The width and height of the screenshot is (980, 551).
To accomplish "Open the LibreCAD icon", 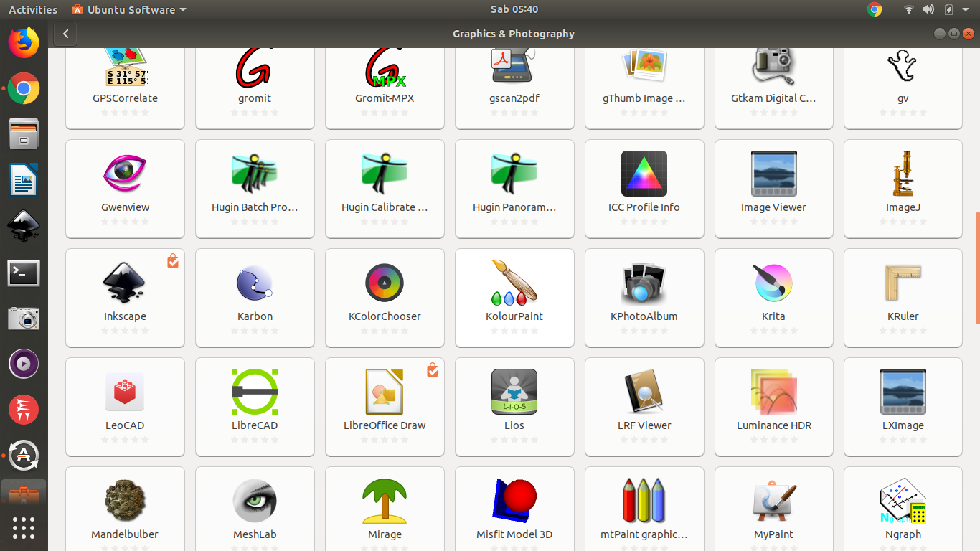I will [255, 392].
